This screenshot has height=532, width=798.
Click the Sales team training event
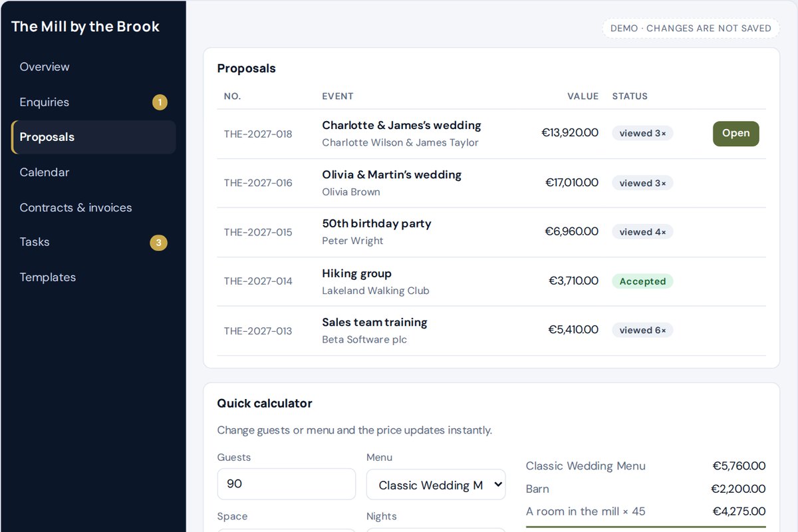click(374, 322)
